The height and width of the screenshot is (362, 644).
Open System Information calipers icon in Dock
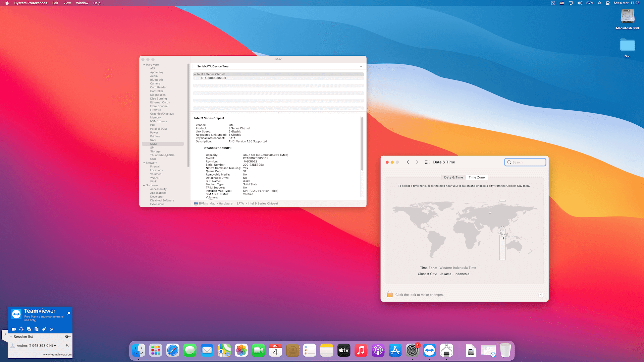446,351
